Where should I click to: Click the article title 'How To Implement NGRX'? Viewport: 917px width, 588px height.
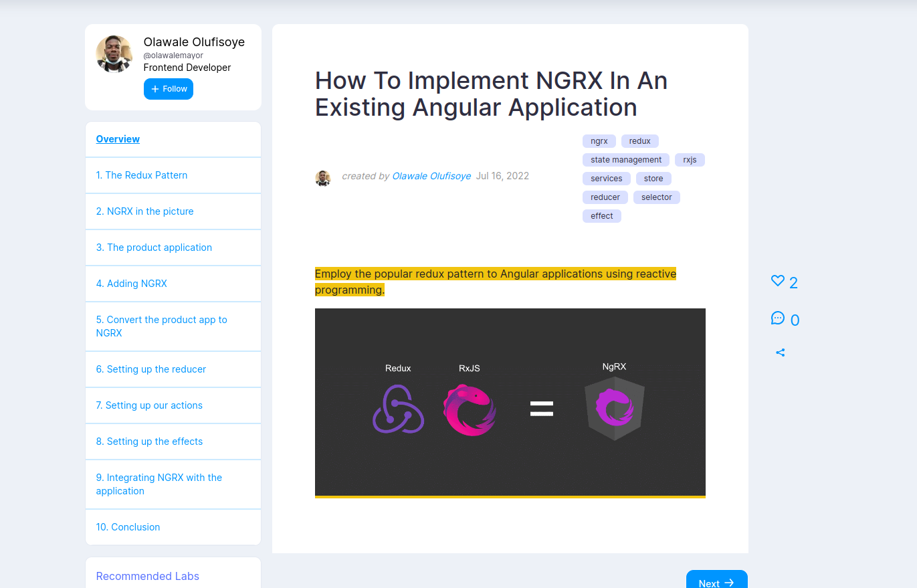tap(492, 94)
